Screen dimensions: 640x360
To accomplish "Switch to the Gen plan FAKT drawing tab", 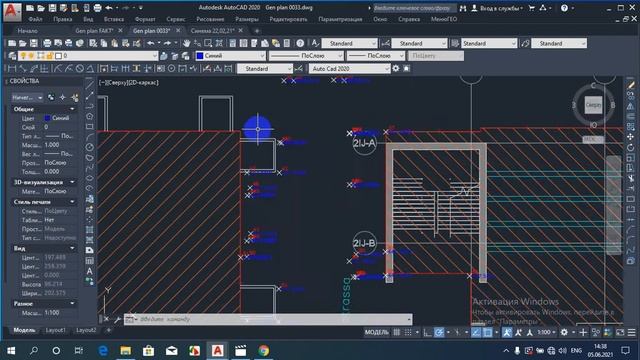I will point(94,31).
